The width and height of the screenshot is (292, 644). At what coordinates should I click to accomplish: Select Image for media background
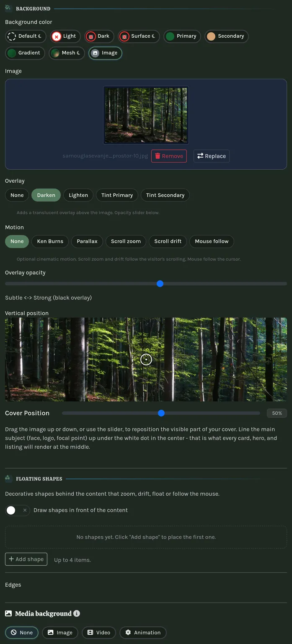click(60, 633)
